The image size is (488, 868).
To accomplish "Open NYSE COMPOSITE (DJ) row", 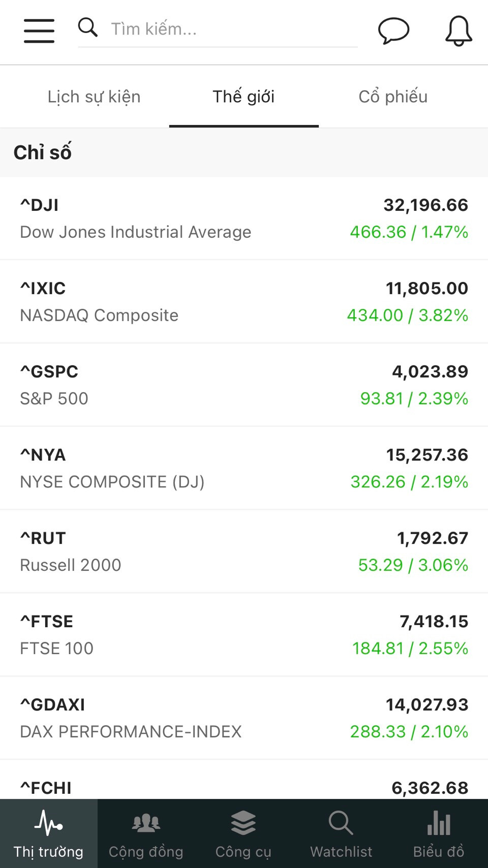I will pos(244,469).
